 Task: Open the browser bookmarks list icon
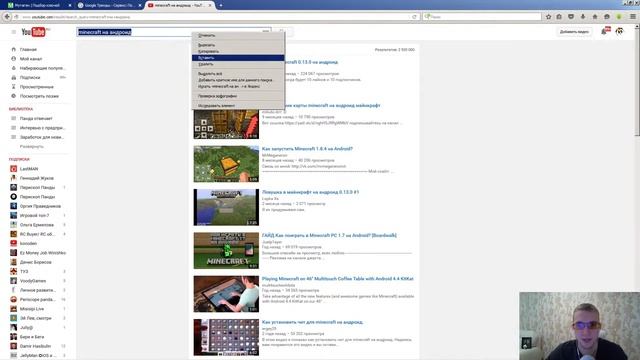(560, 17)
